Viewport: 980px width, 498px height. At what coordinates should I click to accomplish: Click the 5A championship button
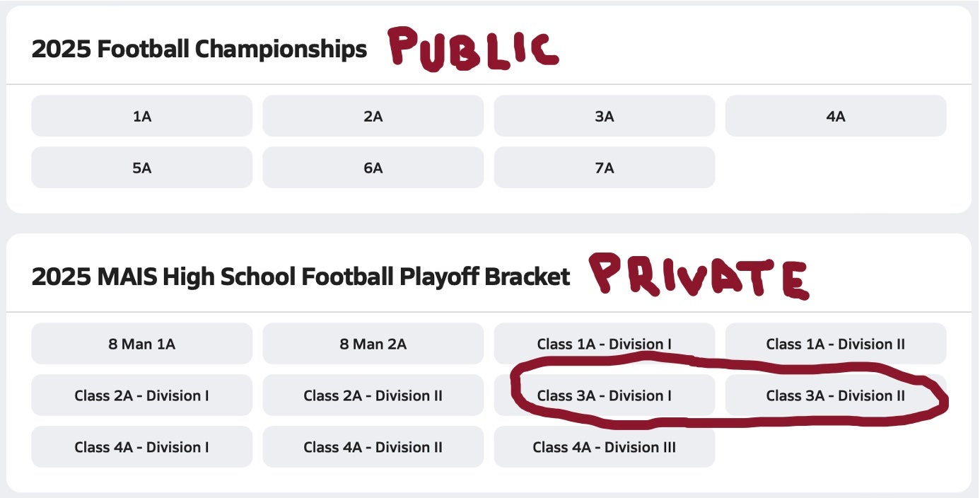tap(141, 168)
